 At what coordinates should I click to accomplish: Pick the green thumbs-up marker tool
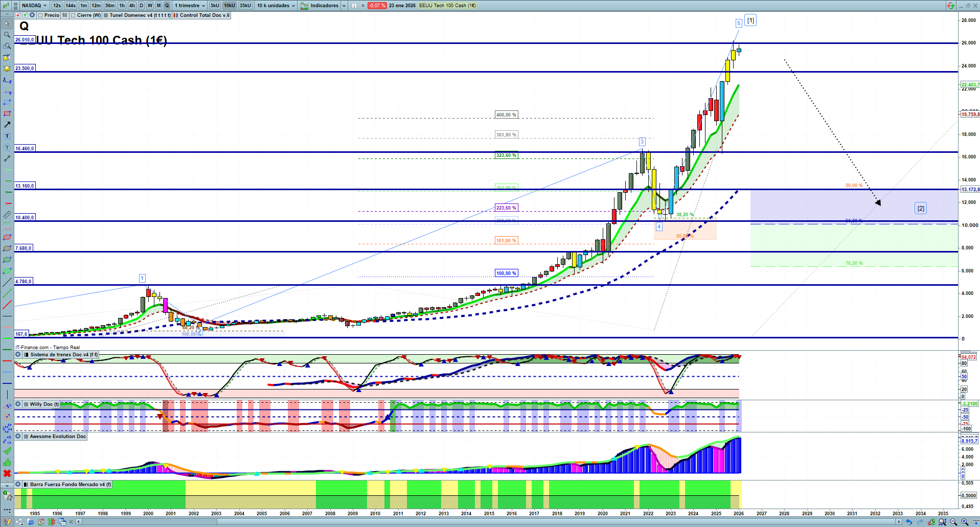pyautogui.click(x=7, y=462)
